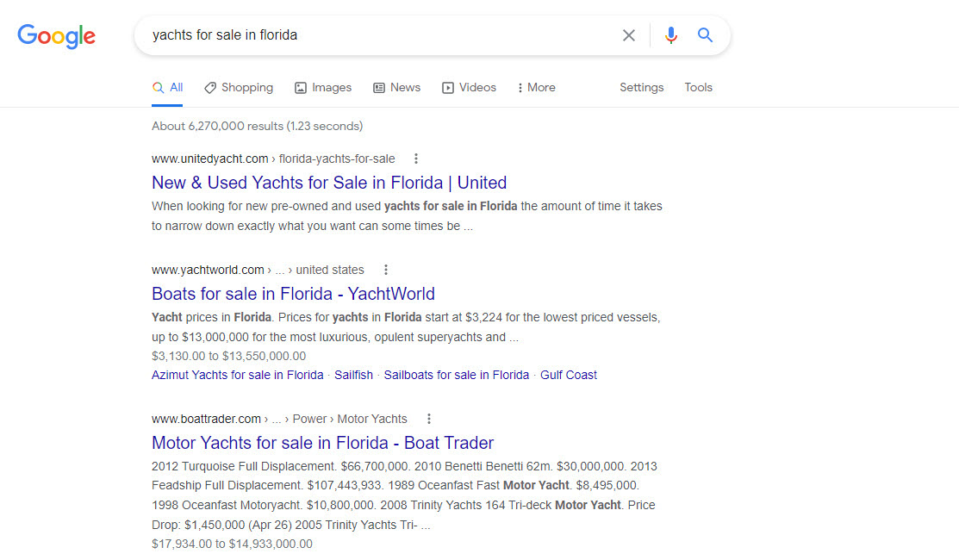This screenshot has height=560, width=959.
Task: Switch to the Images tab
Action: point(323,88)
